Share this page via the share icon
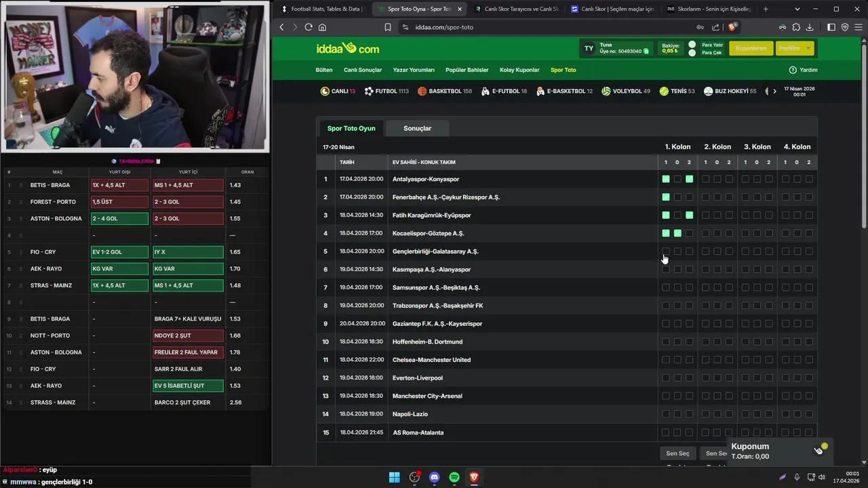This screenshot has height=488, width=868. (715, 27)
